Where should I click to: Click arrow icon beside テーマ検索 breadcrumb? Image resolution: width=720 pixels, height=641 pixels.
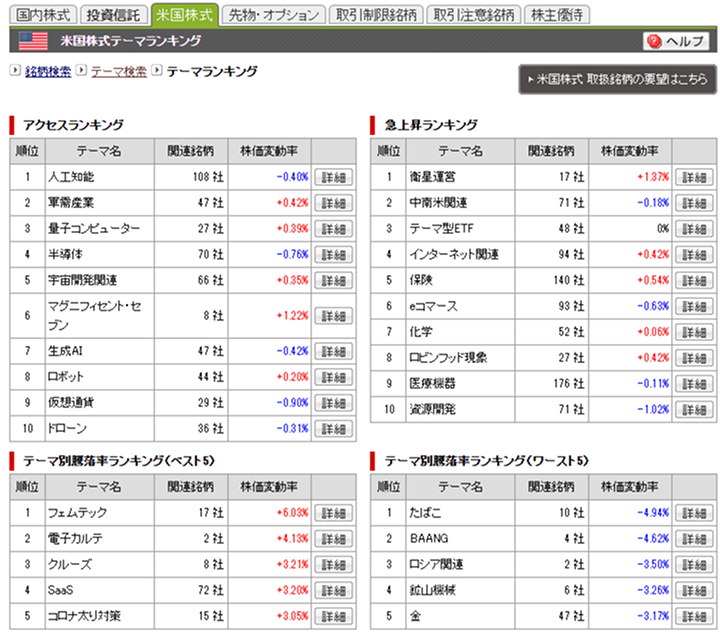point(81,70)
